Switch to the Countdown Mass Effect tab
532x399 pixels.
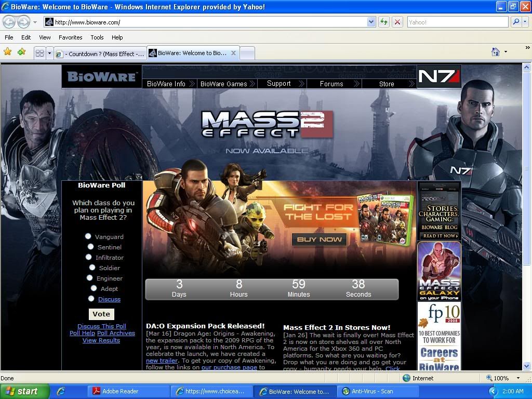[x=100, y=54]
